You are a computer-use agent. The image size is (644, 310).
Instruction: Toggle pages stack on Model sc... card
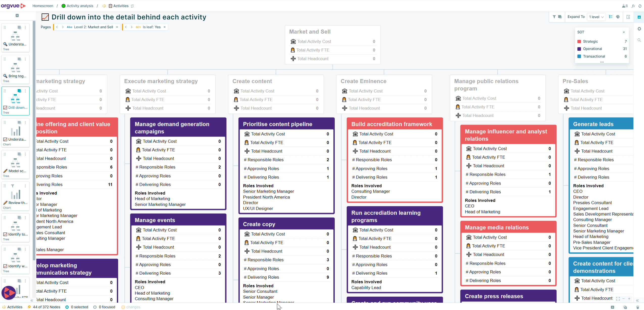19,154
